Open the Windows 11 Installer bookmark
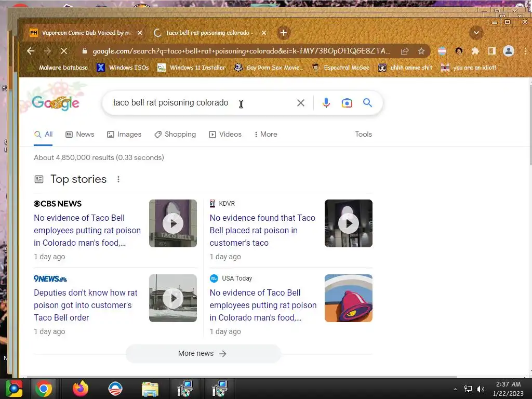 point(192,68)
